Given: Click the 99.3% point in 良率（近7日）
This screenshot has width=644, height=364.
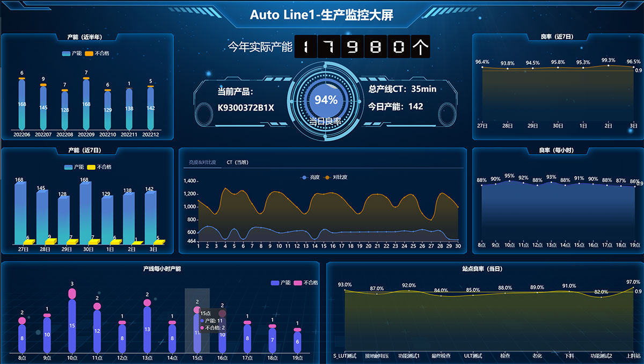Looking at the screenshot, I should tap(608, 65).
